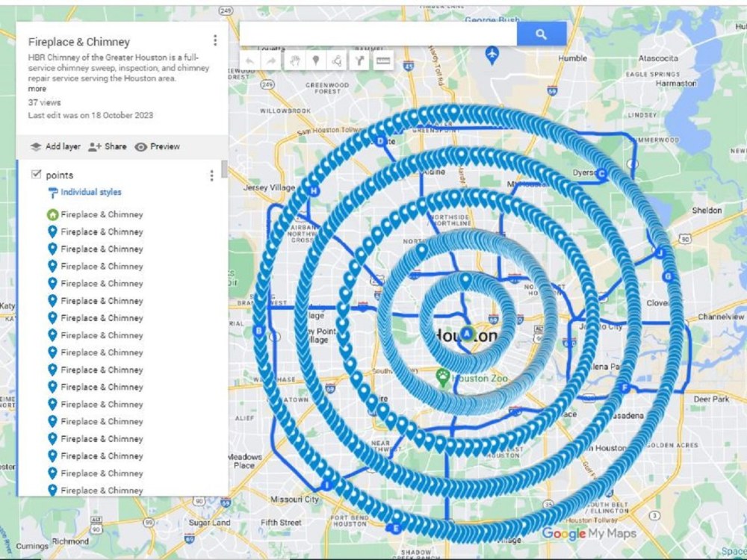Click route marker C near Dyersdale
This screenshot has width=747, height=560.
coord(601,174)
